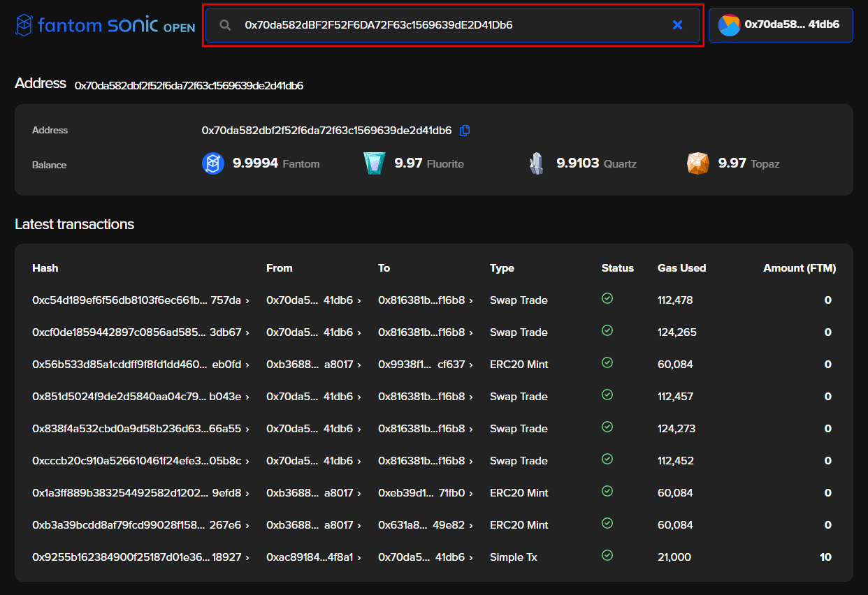
Task: Open transaction hash 0x851d5024f9de2d5840aa04c79...b043e
Action: click(x=140, y=397)
